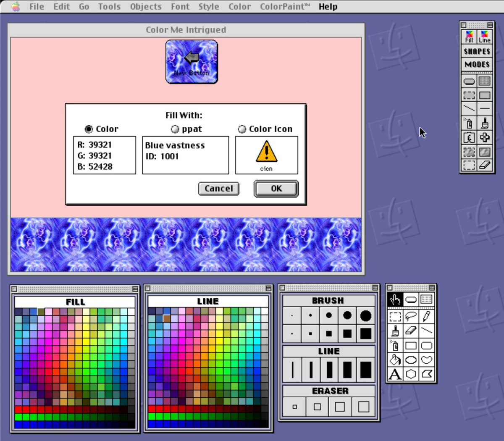Screen dimensions: 504x441
Task: Click the B: 52428 color value
Action: [x=95, y=166]
